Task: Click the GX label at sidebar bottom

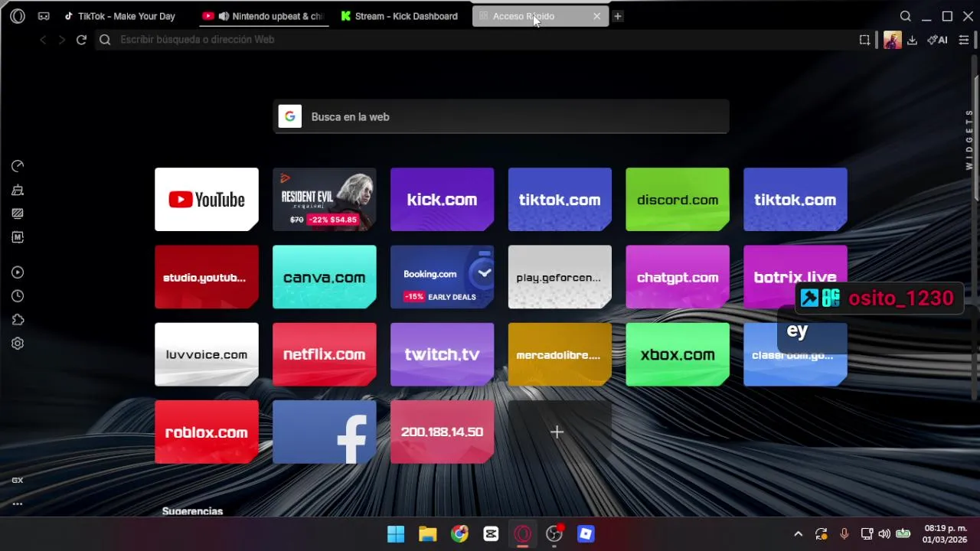Action: tap(18, 481)
